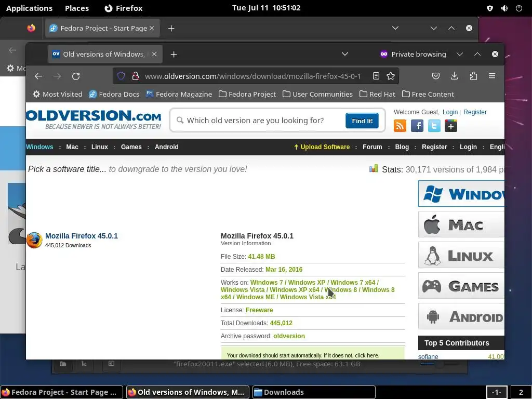
Task: Close the Fedora Project Start Page tab
Action: pyautogui.click(x=152, y=28)
